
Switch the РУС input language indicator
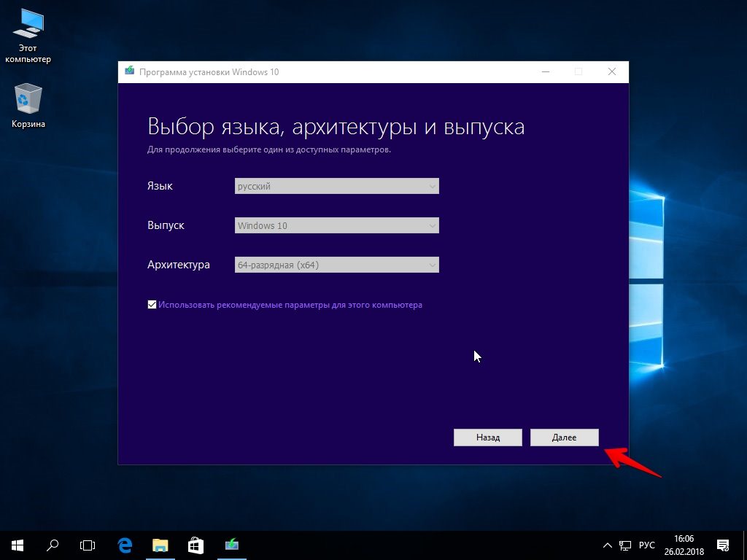[x=646, y=545]
